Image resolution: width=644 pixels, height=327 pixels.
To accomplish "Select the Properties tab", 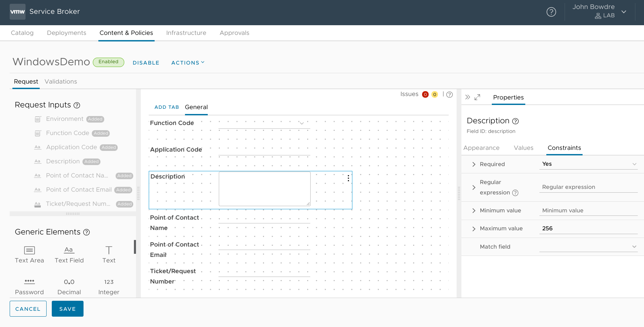I will tap(508, 97).
